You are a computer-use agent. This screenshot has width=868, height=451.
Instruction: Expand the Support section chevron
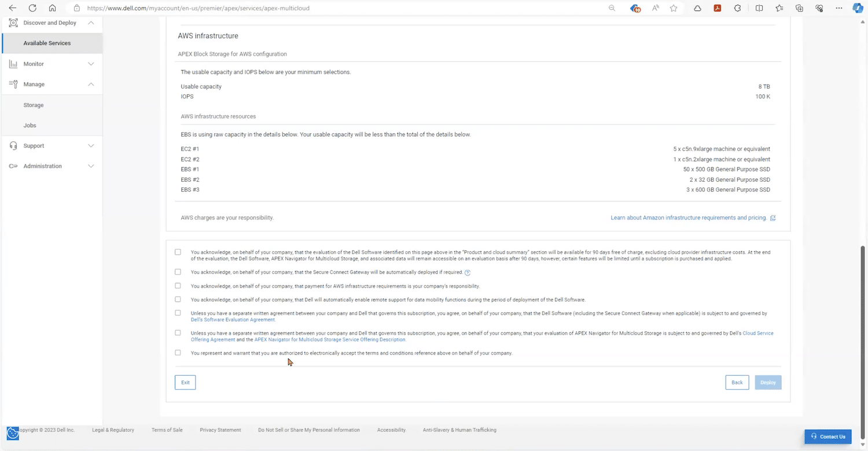[91, 146]
